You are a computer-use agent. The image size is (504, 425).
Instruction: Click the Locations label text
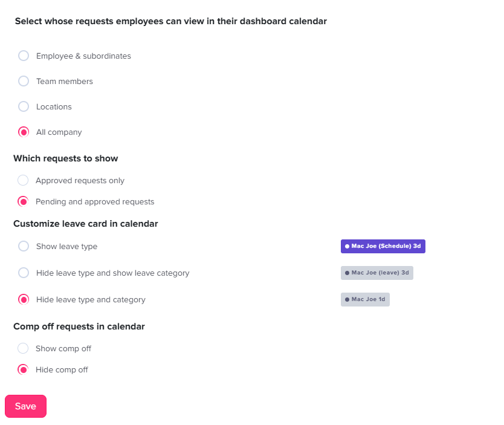click(54, 106)
